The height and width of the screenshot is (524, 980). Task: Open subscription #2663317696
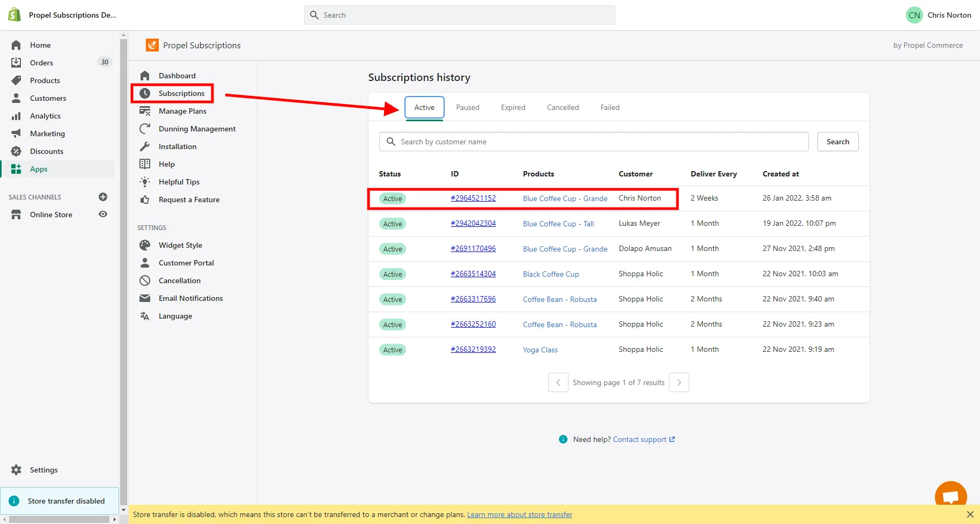coord(473,299)
